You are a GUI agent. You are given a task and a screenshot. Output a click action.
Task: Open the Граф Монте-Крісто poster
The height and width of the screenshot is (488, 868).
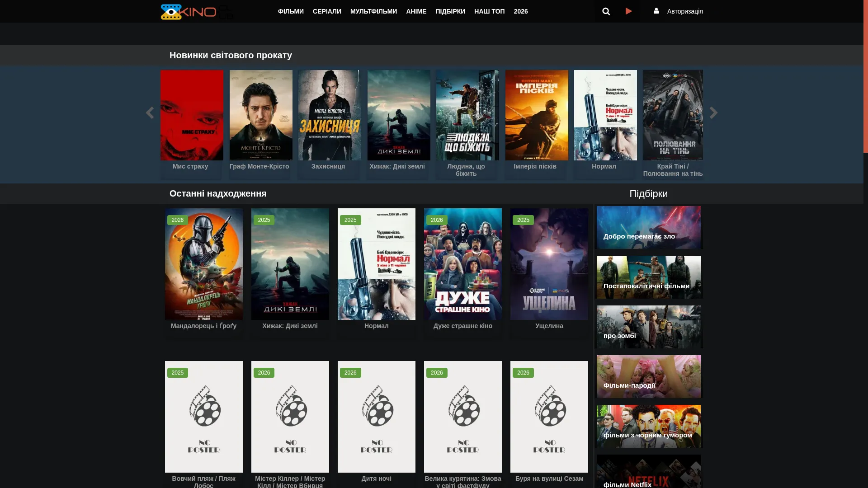coord(261,115)
